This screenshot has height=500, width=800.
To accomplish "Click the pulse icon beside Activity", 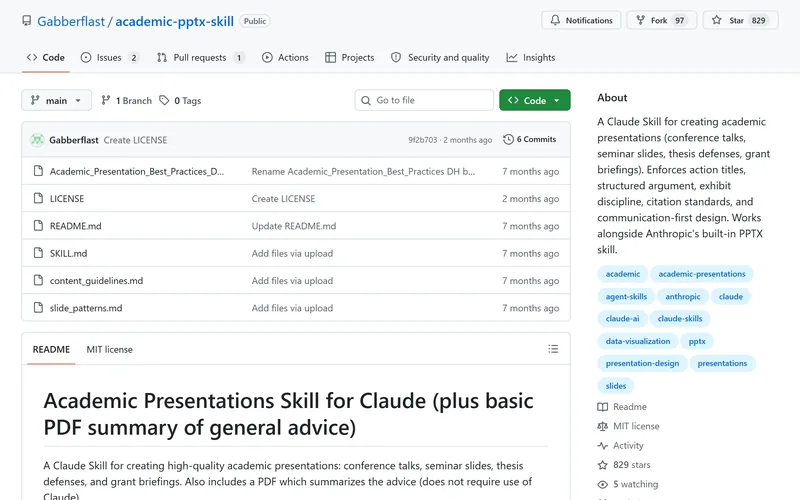I will [x=603, y=445].
